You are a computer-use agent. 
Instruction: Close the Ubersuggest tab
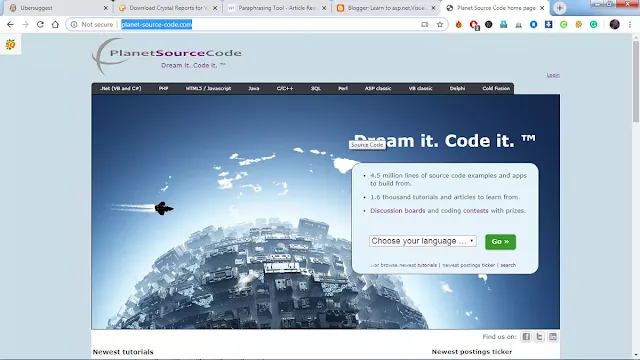click(x=106, y=8)
